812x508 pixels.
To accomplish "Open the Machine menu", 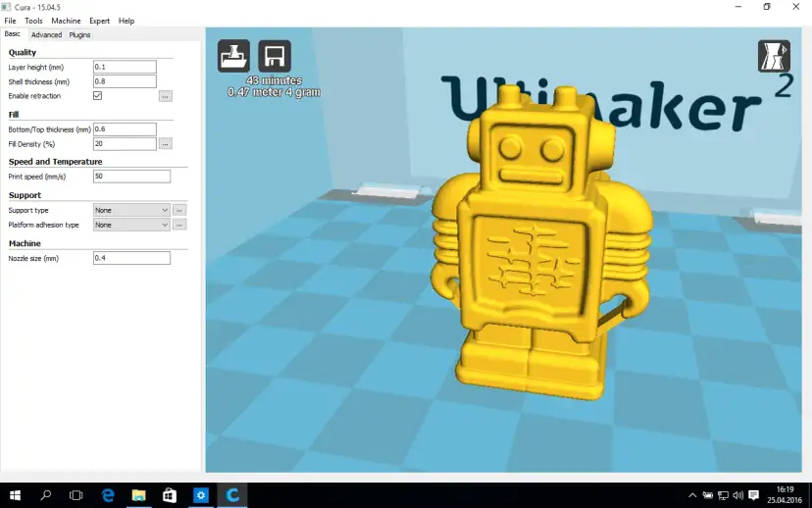I will click(x=66, y=21).
